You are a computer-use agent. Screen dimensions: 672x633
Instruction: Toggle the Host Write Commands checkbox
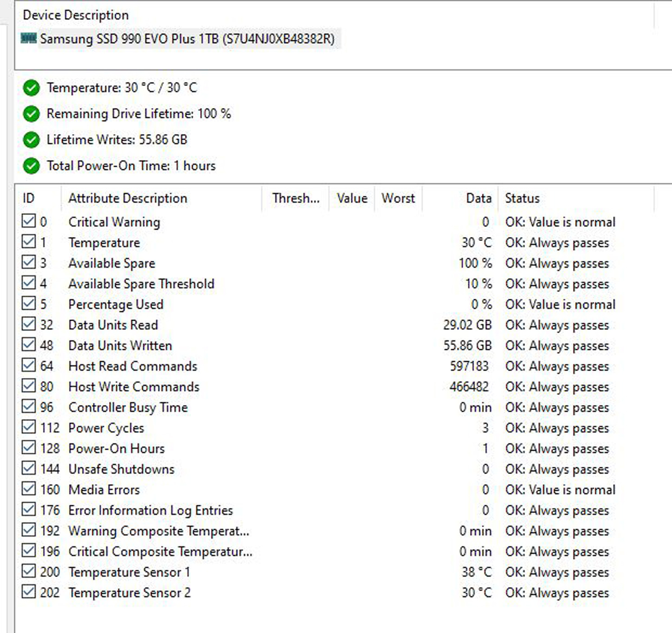click(28, 386)
